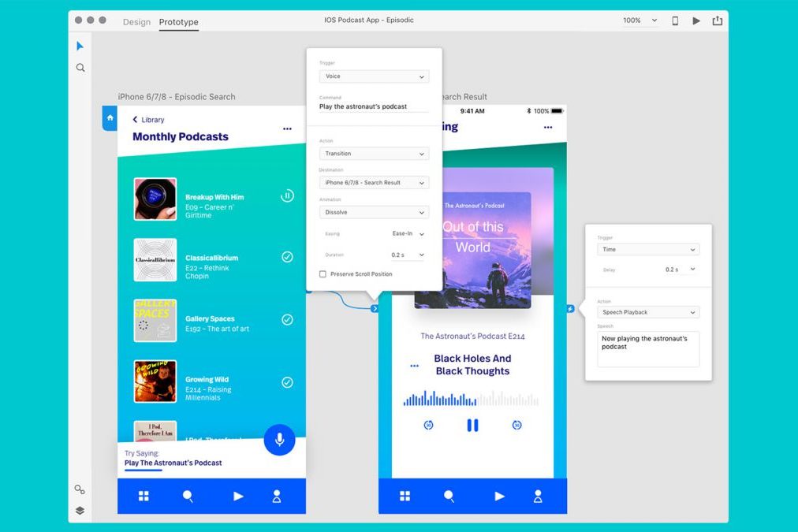
Task: Go back to Library link
Action: (x=148, y=120)
